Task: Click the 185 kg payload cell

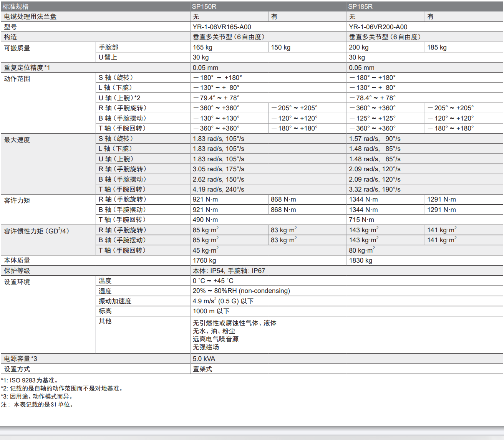Action: click(437, 47)
